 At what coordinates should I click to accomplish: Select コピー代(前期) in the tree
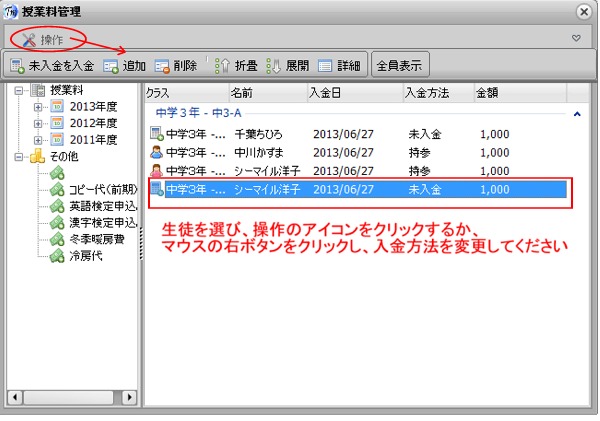(103, 189)
